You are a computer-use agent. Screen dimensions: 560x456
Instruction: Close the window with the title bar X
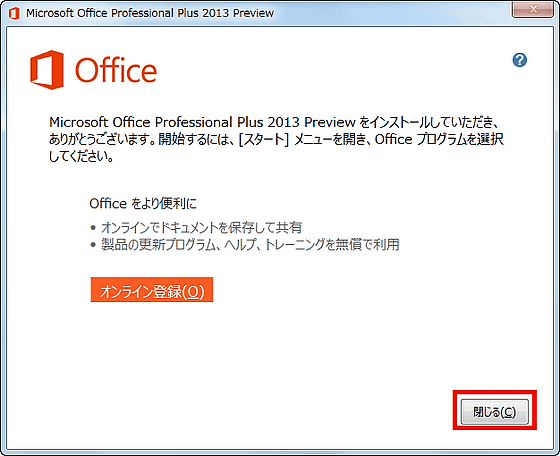pos(532,9)
